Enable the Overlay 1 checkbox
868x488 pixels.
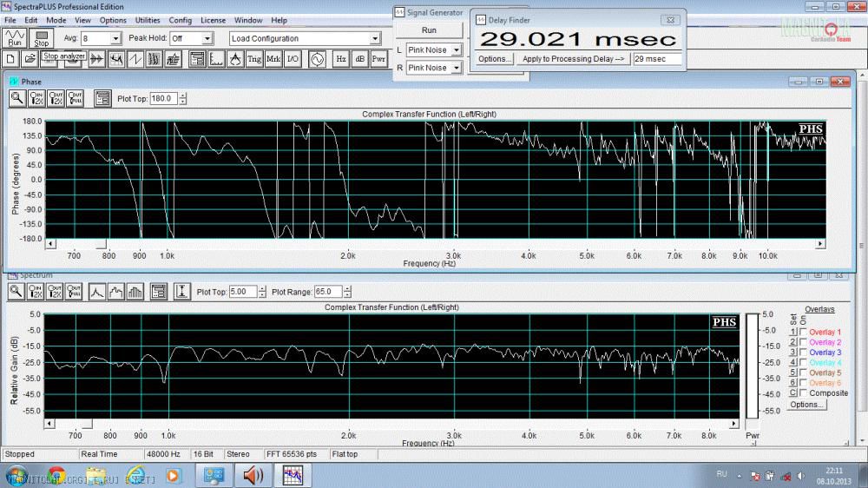point(803,333)
